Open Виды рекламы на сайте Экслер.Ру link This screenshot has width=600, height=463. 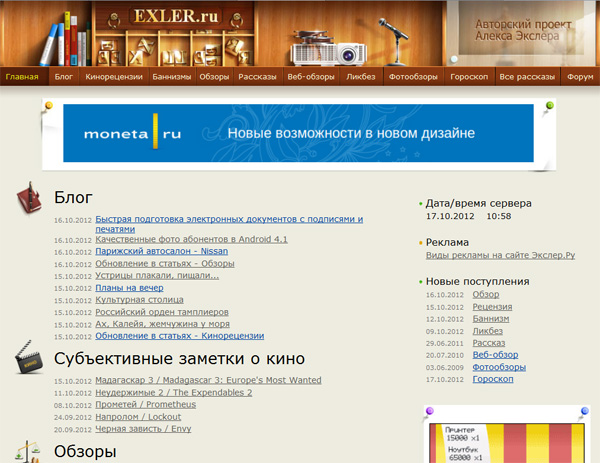pos(500,256)
